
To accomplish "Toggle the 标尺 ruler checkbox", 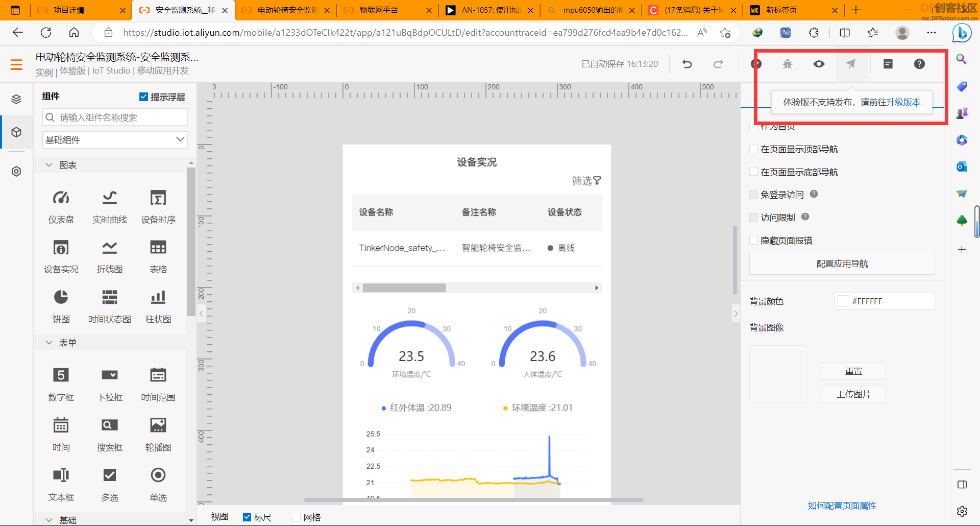I will click(247, 517).
